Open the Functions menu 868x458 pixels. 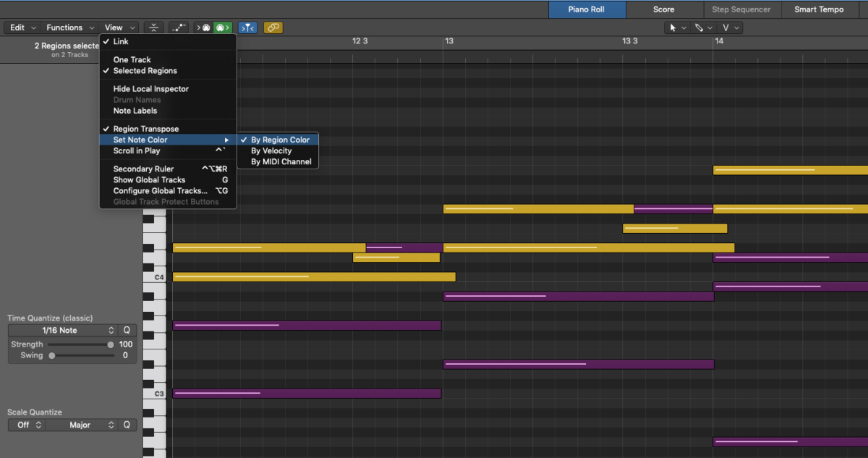pos(64,27)
